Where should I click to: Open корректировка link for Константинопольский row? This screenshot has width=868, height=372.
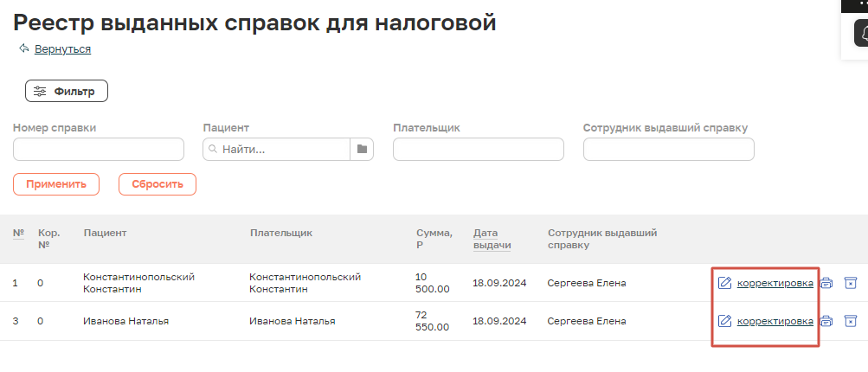coord(775,283)
